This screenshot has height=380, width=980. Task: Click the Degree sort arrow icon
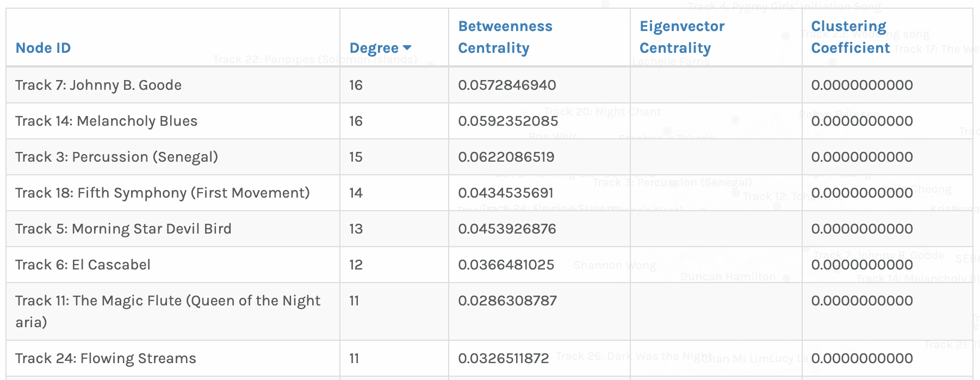pyautogui.click(x=407, y=48)
